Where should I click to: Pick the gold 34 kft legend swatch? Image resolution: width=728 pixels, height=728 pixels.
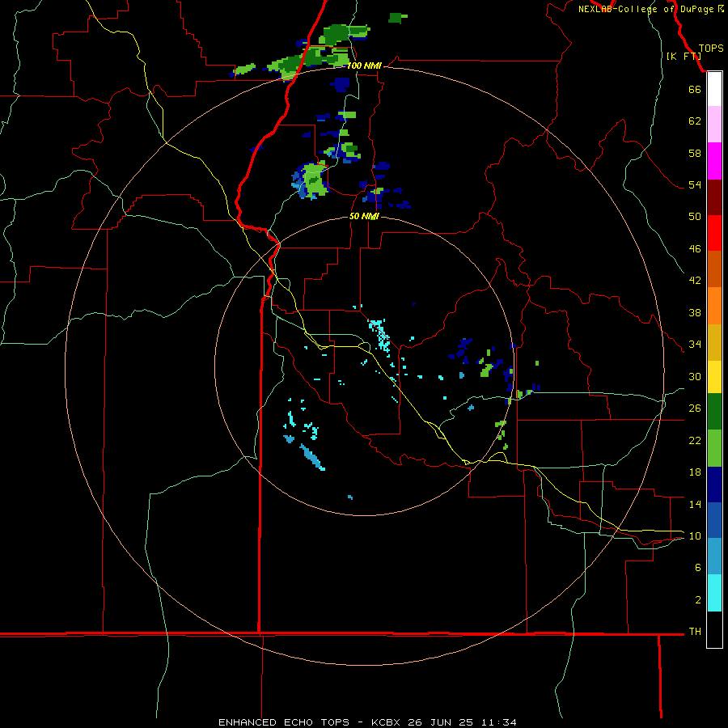714,341
